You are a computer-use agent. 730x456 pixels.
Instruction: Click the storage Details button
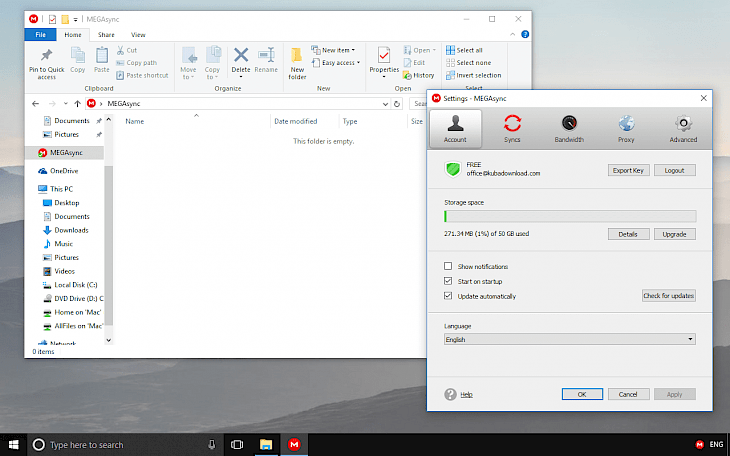coord(629,234)
